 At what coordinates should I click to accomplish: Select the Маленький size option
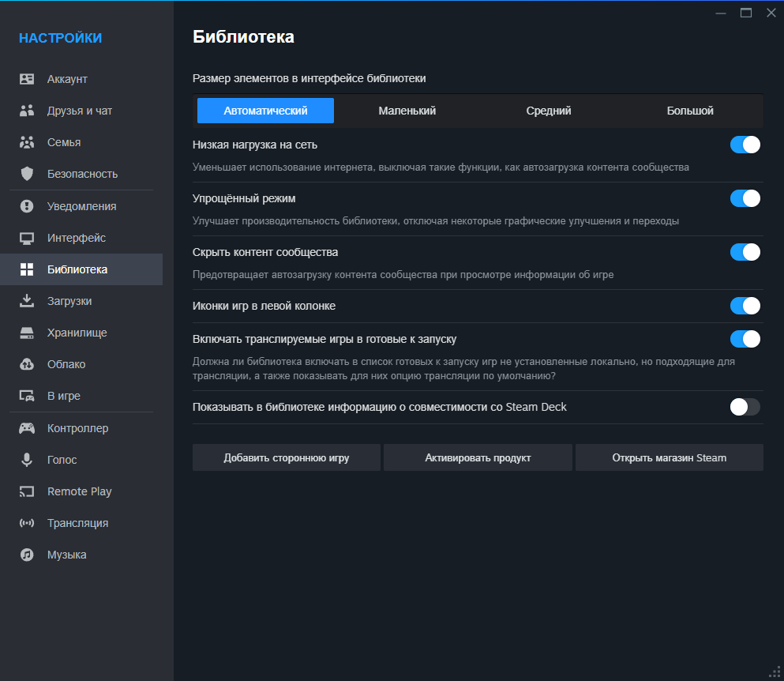pyautogui.click(x=407, y=111)
